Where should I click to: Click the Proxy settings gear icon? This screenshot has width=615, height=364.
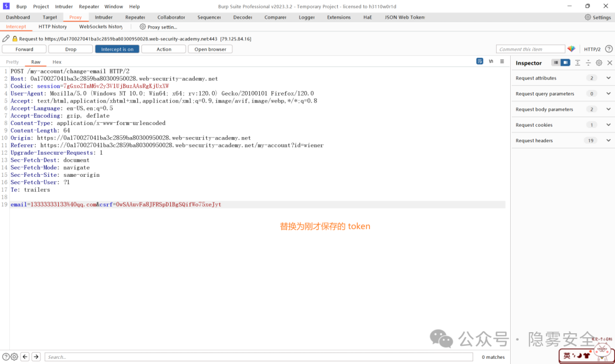point(142,27)
